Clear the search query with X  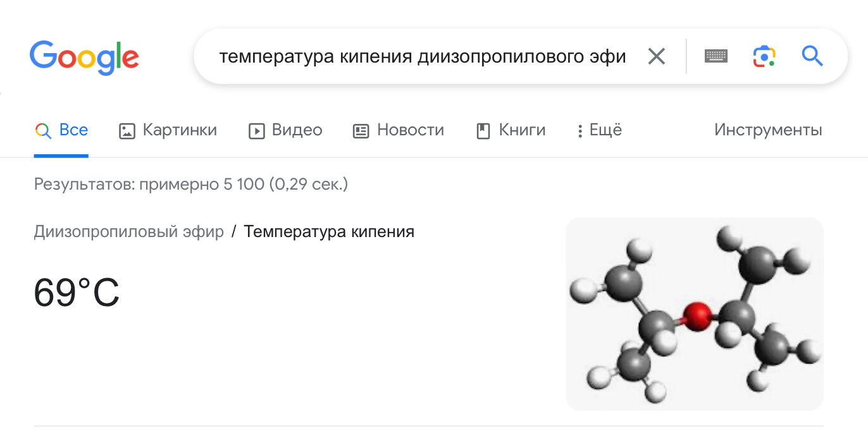pos(657,57)
